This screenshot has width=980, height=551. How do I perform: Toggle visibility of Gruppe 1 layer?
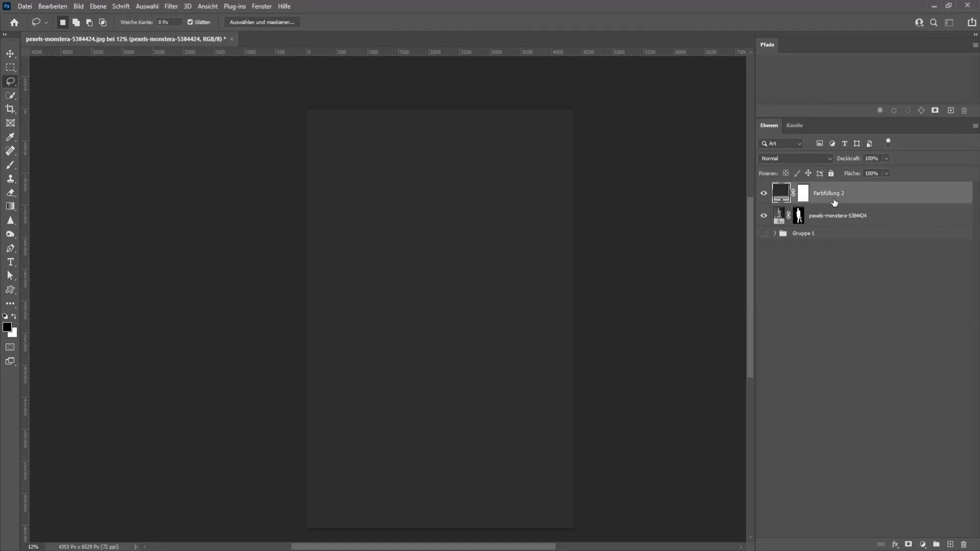point(763,233)
